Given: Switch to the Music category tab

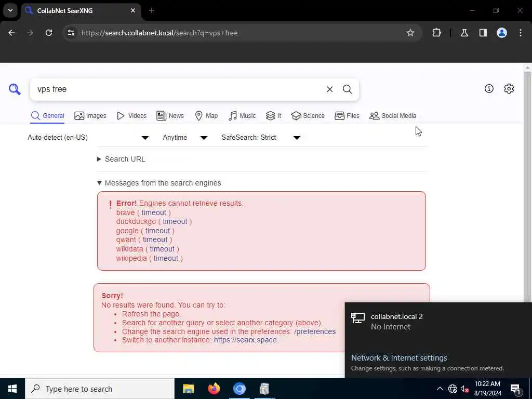Looking at the screenshot, I should point(242,116).
